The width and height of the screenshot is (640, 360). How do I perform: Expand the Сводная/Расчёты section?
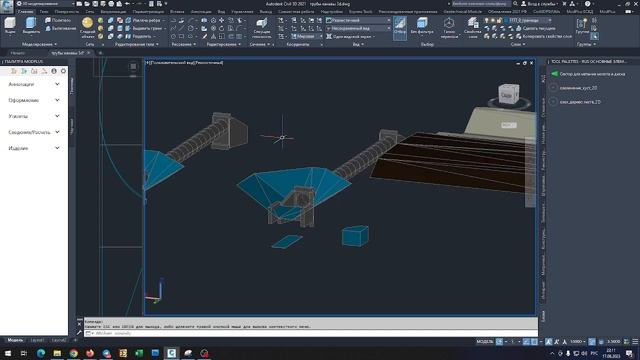tap(34, 132)
